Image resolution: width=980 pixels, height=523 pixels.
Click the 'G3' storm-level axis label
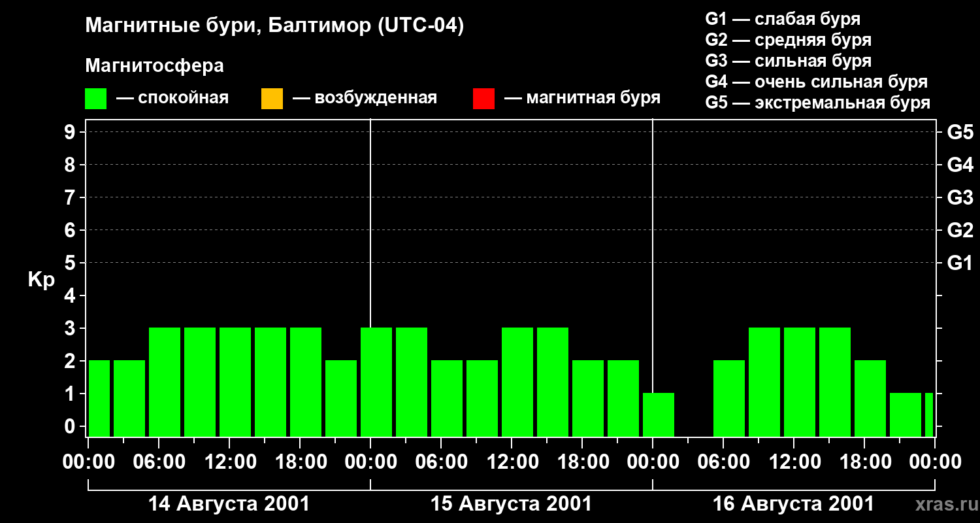(960, 197)
